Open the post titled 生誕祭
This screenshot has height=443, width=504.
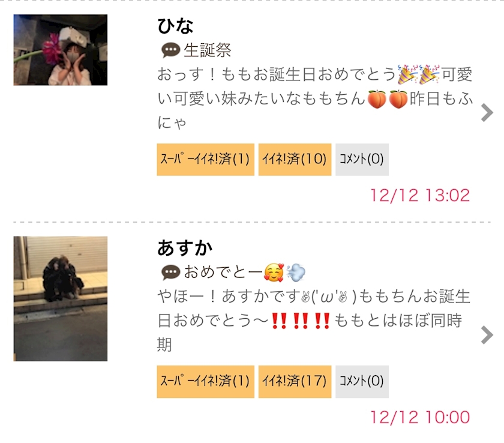(208, 50)
